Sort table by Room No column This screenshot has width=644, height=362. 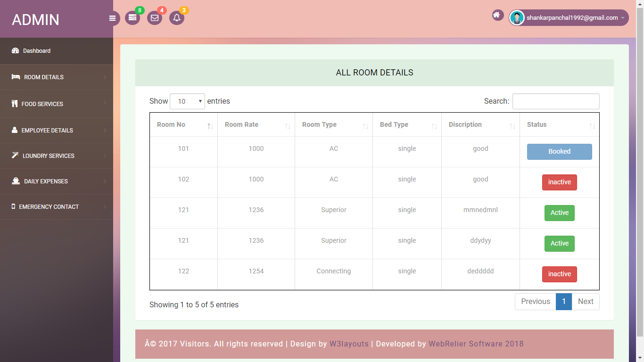[x=183, y=125]
